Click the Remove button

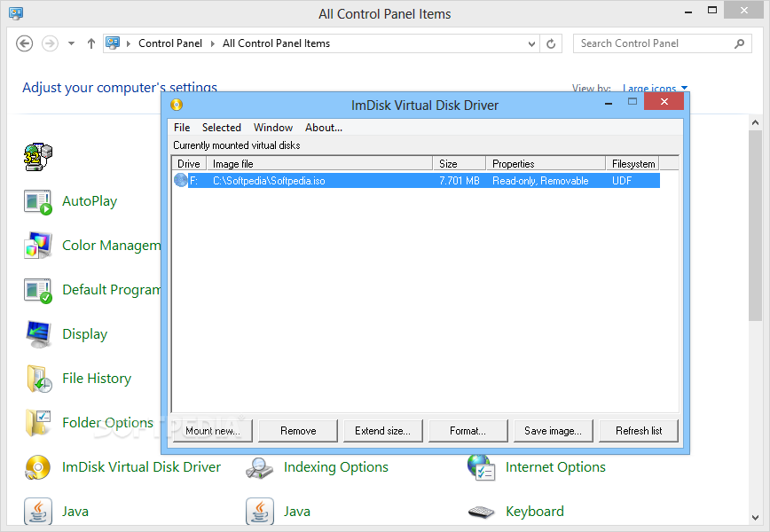(x=298, y=431)
